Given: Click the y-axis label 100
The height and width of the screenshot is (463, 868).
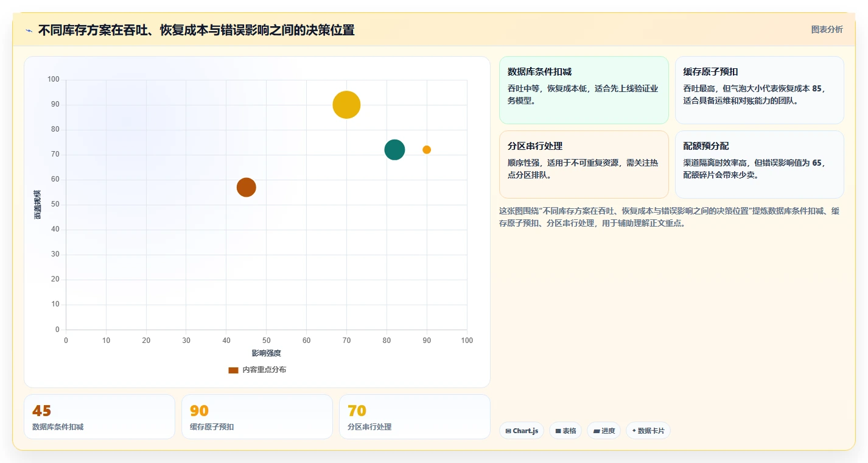Looking at the screenshot, I should [54, 79].
